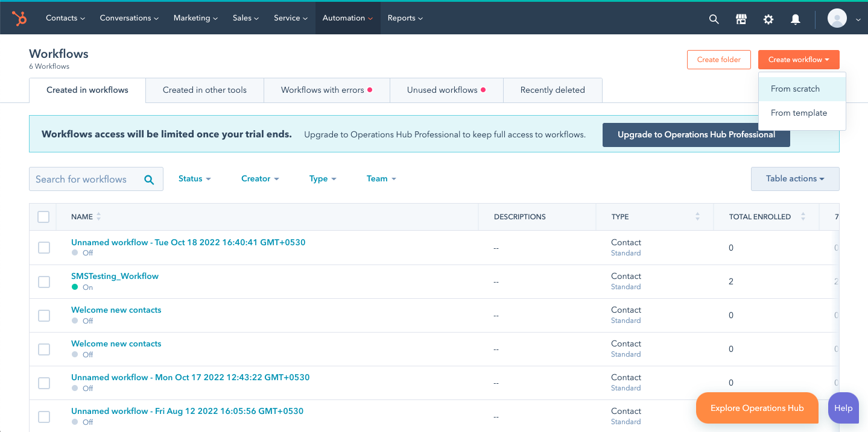The image size is (868, 432).
Task: Click the Create folder button
Action: [x=719, y=60]
